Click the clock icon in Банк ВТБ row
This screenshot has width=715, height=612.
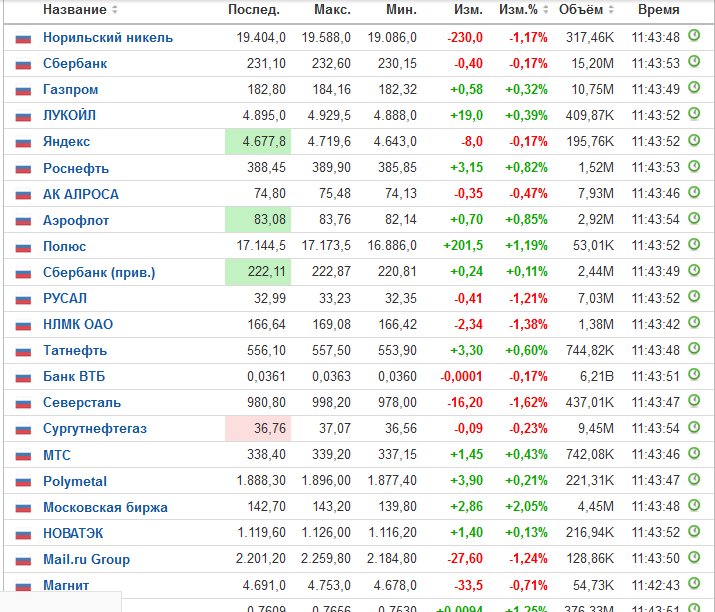[694, 374]
